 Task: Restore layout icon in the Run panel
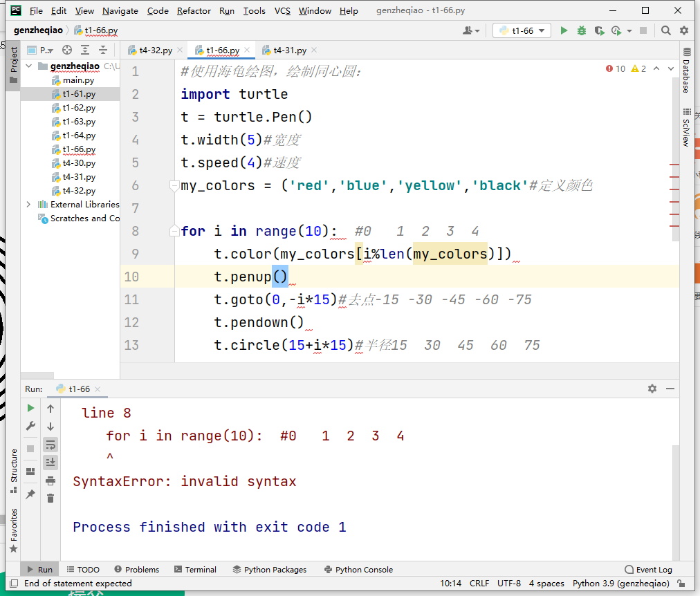pos(30,472)
